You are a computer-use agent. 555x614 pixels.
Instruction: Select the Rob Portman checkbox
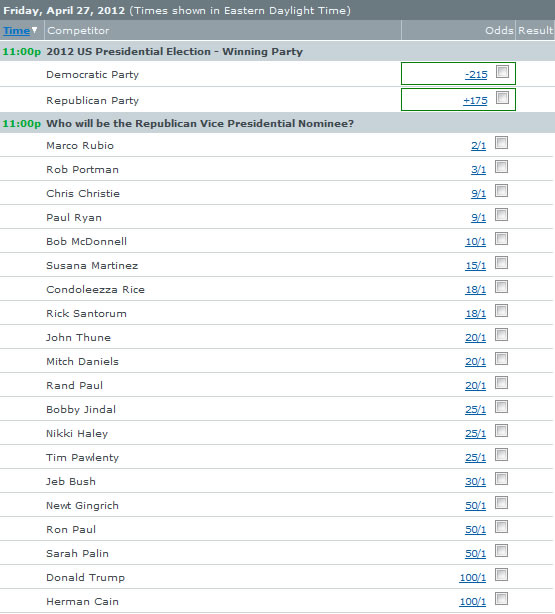click(501, 166)
